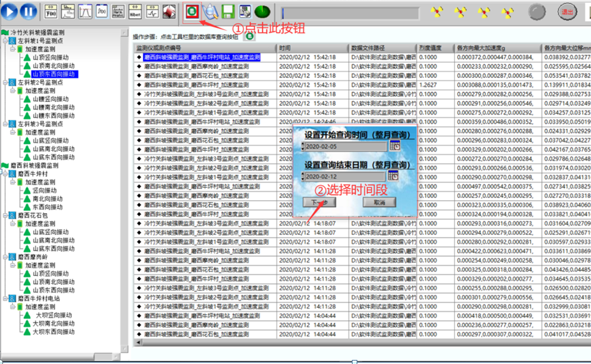Viewport: 591px width, 364px height.
Task: Click the blue play button in toolbar
Action: (x=10, y=12)
